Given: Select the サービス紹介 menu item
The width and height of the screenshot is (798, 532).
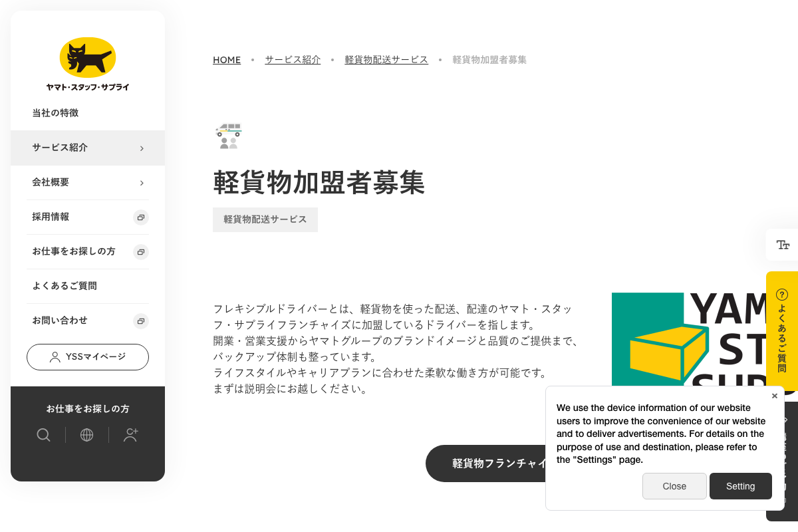Looking at the screenshot, I should 88,148.
